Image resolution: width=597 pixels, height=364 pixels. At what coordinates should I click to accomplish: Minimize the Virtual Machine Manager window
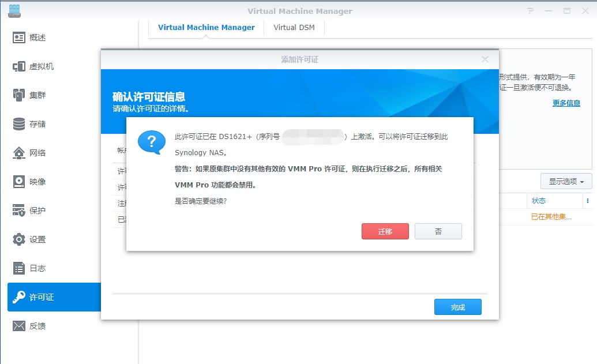549,11
